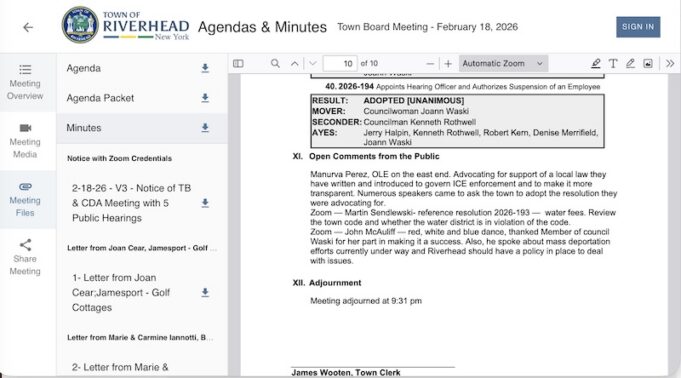Open 2-18-26 V3 Notice of TB file
This screenshot has height=378, width=681.
[131, 203]
